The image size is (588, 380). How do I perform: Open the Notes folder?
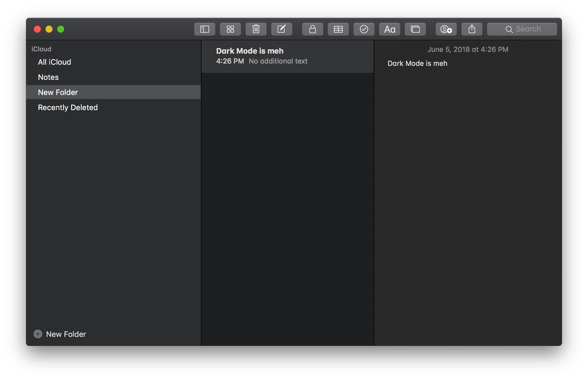coord(48,77)
